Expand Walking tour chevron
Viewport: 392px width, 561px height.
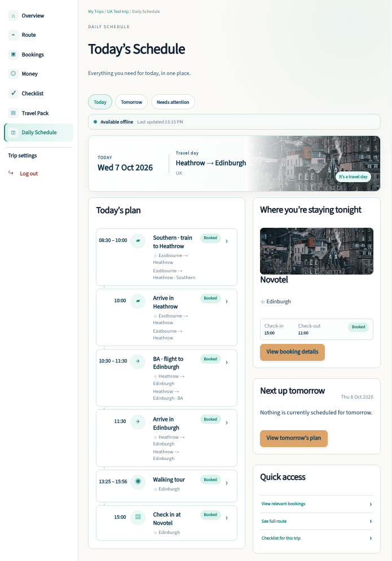227,483
